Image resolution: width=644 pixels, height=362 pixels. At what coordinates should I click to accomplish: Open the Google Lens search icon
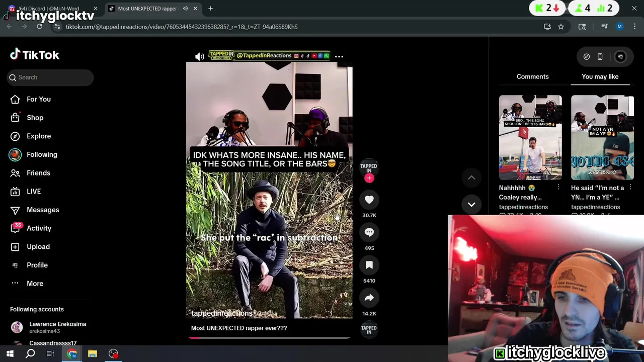(x=582, y=27)
